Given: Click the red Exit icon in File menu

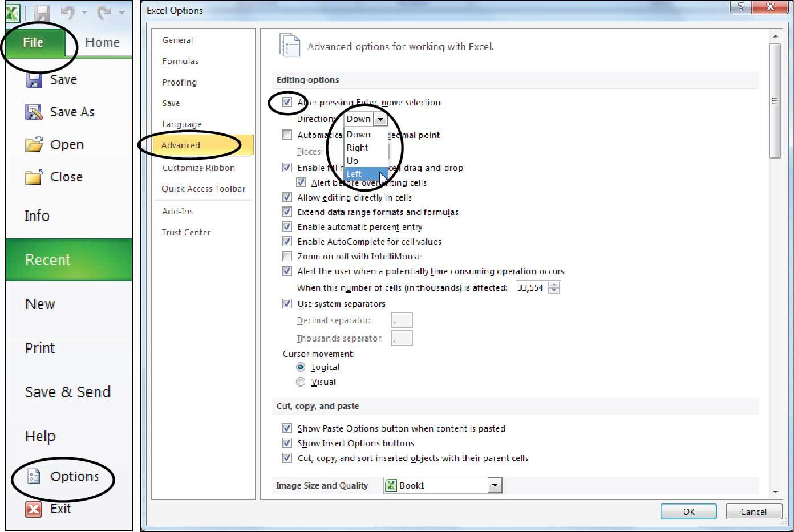Looking at the screenshot, I should 34,509.
